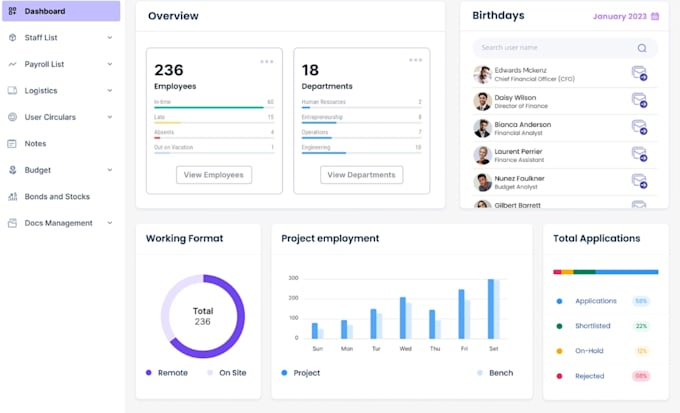Click the Notes icon in sidebar

pos(12,144)
